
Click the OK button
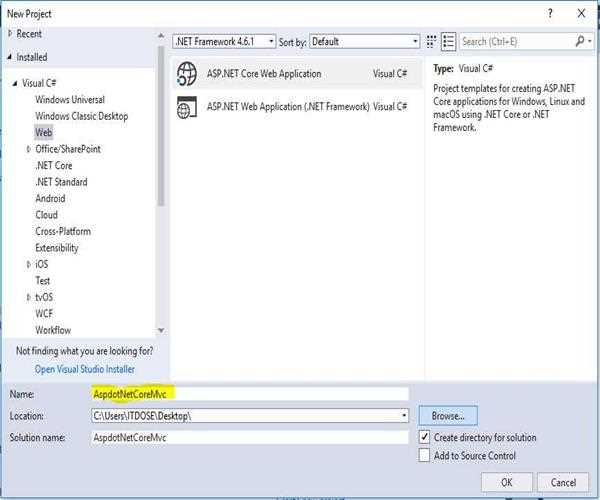(507, 482)
